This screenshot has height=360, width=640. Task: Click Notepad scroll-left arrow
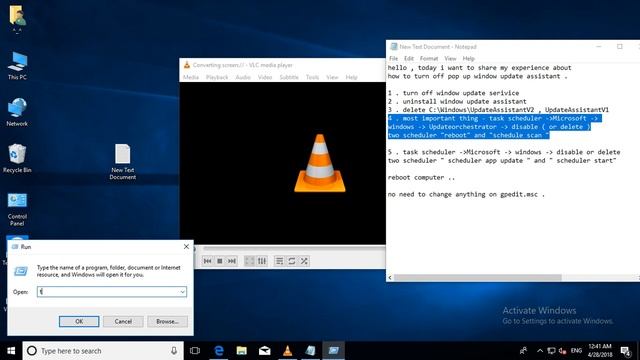point(390,278)
